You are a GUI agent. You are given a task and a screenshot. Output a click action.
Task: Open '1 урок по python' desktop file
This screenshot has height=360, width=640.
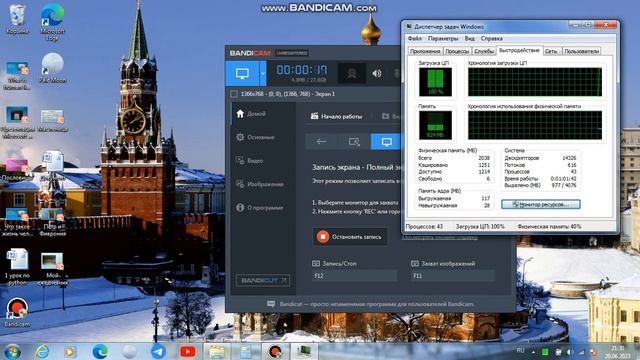tap(17, 267)
